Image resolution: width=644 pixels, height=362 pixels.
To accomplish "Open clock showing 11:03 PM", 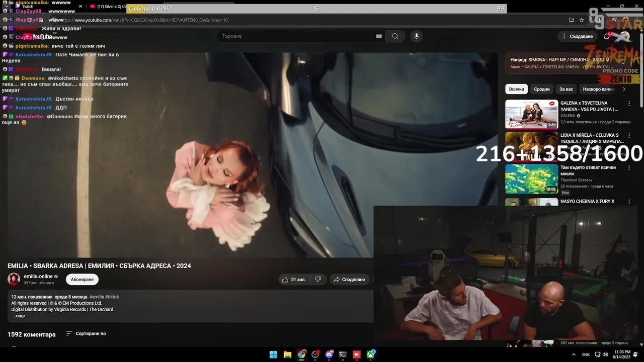I will (622, 354).
